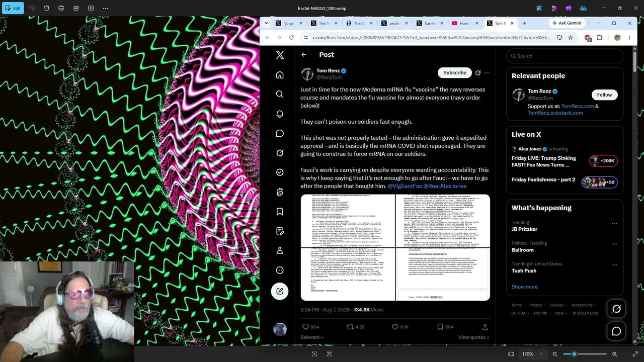Viewport: 644px width, 362px height.
Task: Close the active Tom Renz tab
Action: pos(512,23)
